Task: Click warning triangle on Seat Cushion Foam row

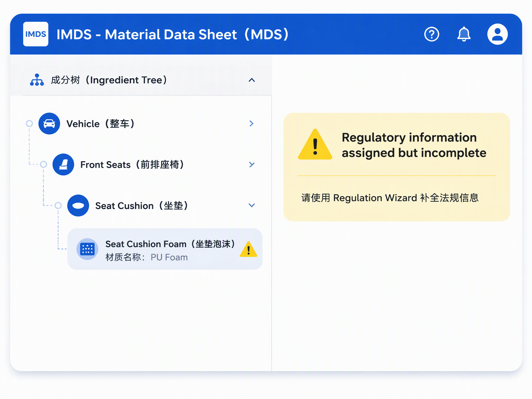Action: point(249,250)
